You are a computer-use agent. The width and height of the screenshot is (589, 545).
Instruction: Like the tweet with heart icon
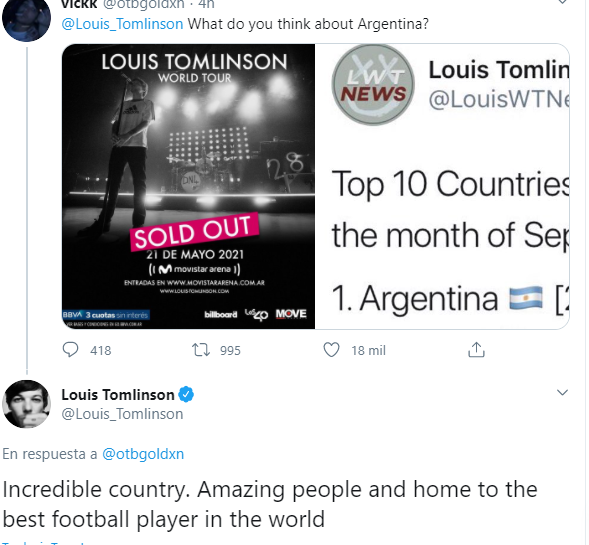tap(331, 350)
